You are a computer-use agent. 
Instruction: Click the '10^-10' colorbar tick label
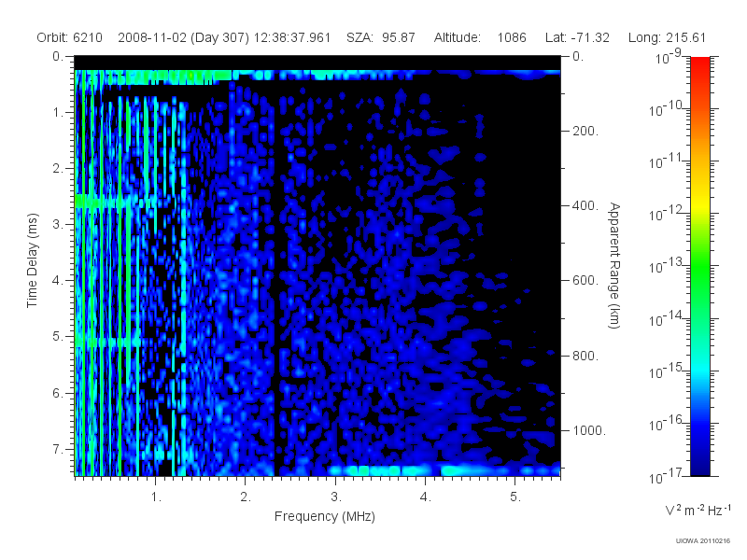coord(667,109)
